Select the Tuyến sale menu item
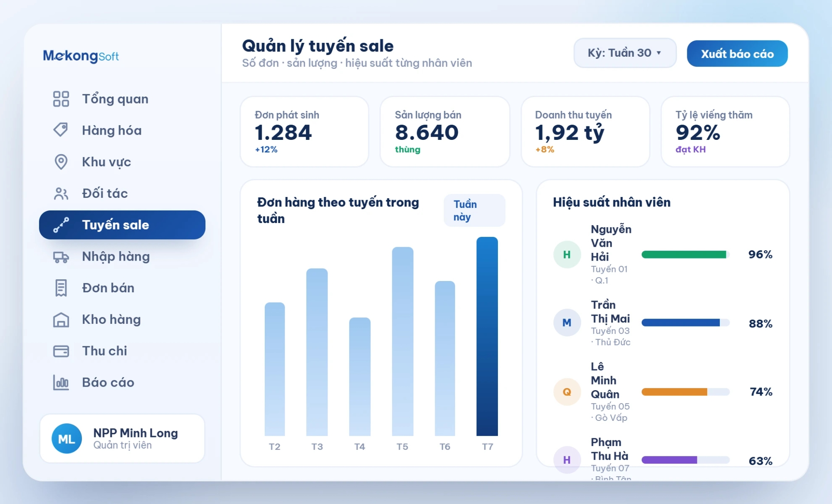This screenshot has width=832, height=504. pyautogui.click(x=122, y=225)
